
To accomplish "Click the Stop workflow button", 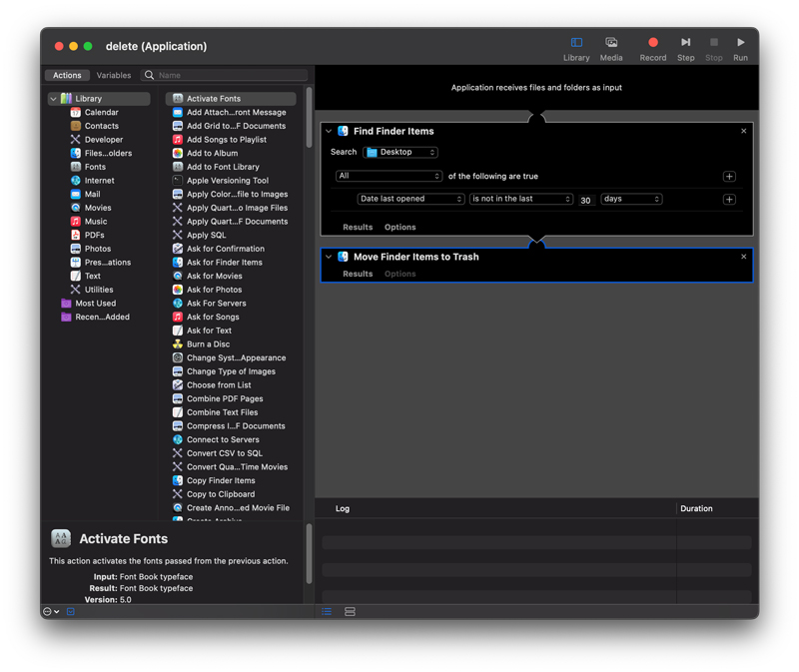I will click(714, 49).
